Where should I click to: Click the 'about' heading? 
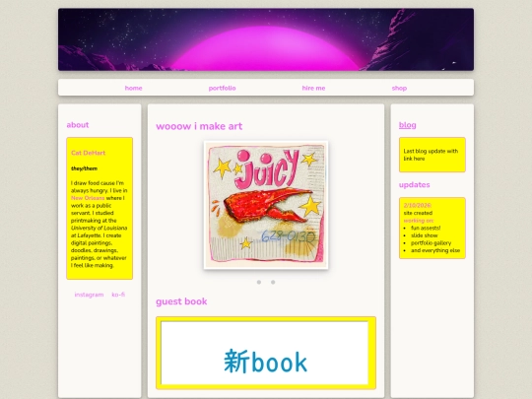78,125
